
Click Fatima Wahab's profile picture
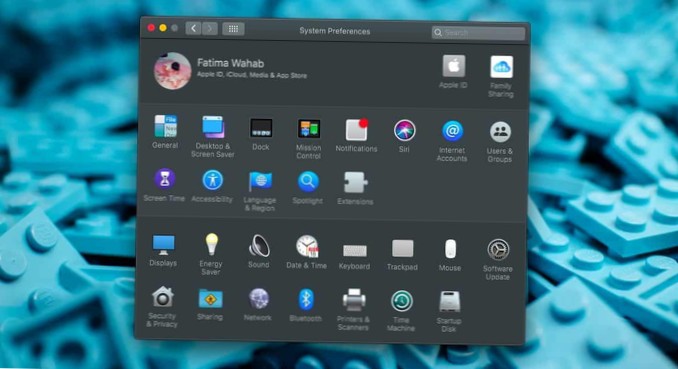[x=173, y=71]
